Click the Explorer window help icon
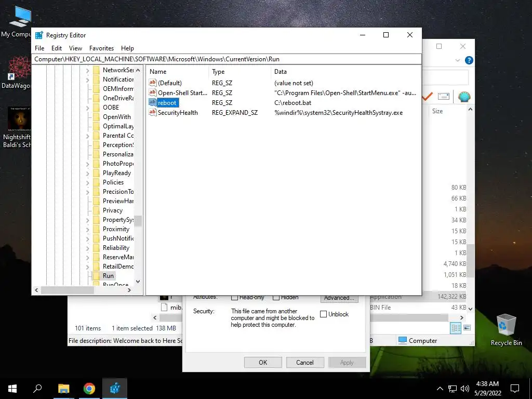 click(469, 60)
